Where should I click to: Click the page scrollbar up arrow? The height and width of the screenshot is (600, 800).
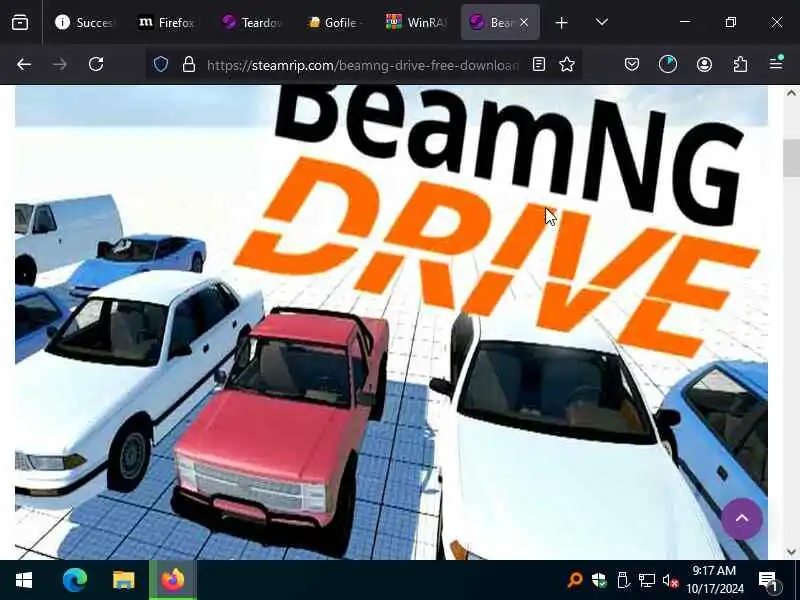click(791, 93)
